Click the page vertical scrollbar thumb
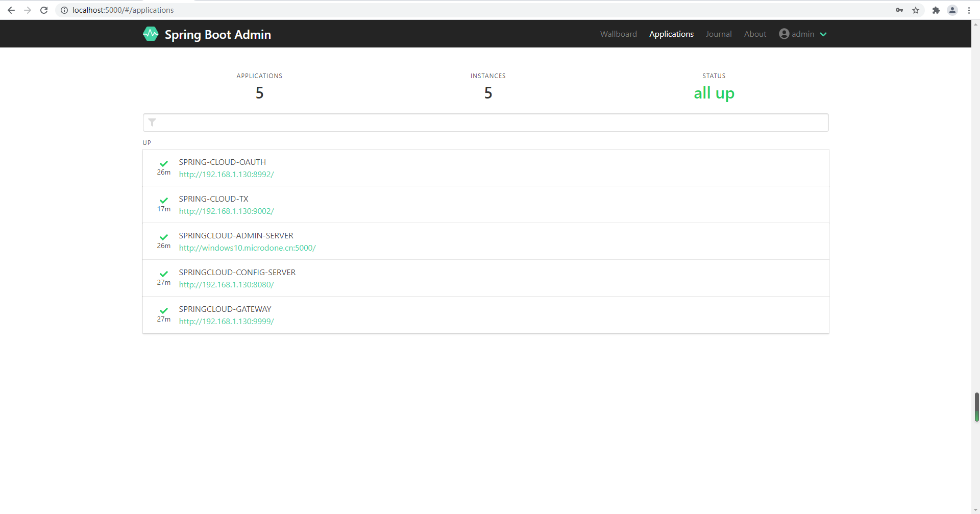This screenshot has height=514, width=980. click(976, 407)
